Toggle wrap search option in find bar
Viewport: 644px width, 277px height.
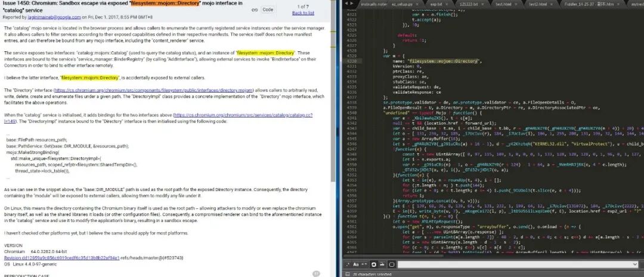374,264
